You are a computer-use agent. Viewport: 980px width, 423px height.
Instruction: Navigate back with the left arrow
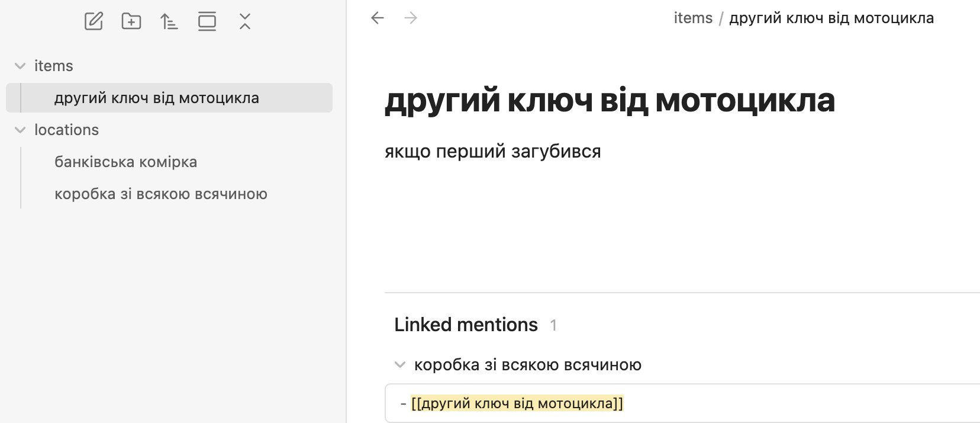click(x=378, y=18)
